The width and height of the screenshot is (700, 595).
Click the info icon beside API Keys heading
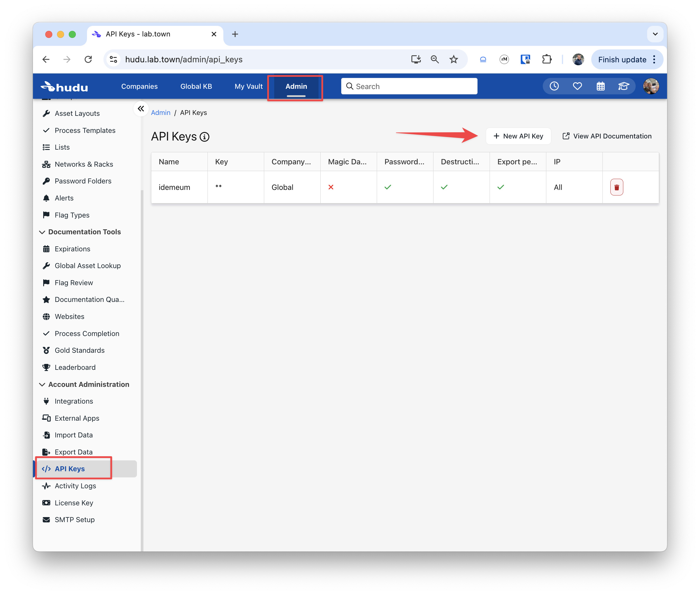pyautogui.click(x=204, y=137)
